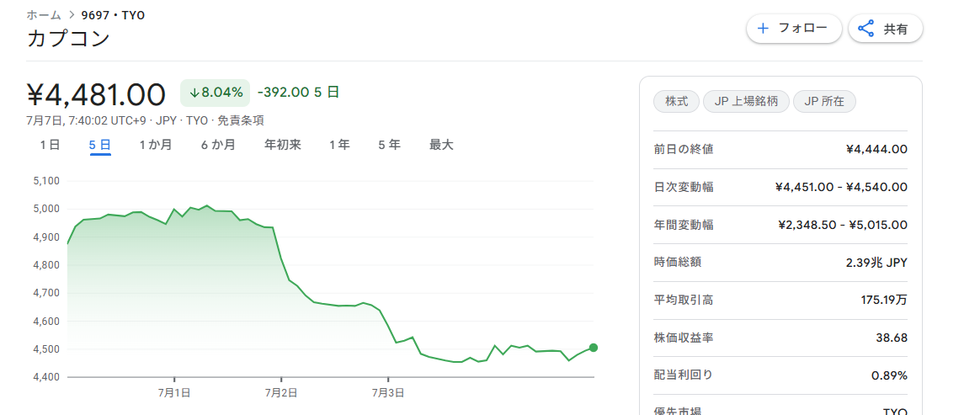
Task: Click the 配当利回り label
Action: click(683, 375)
